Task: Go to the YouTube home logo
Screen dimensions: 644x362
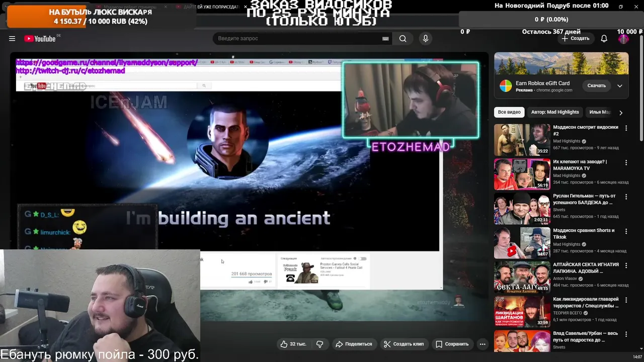Action: coord(40,39)
